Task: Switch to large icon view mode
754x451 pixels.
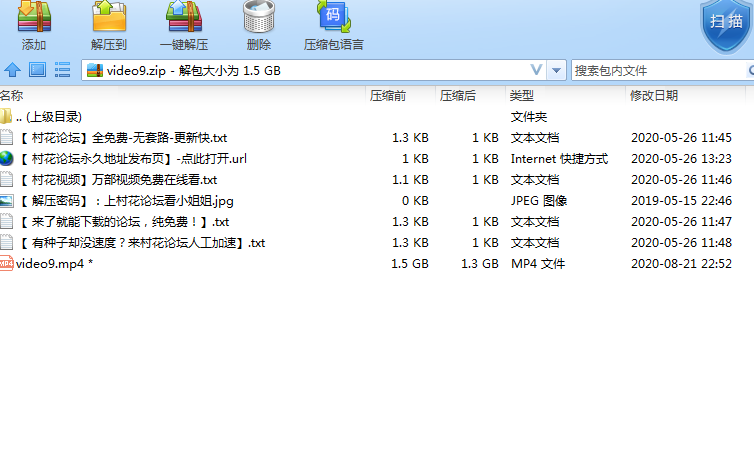Action: 38,70
